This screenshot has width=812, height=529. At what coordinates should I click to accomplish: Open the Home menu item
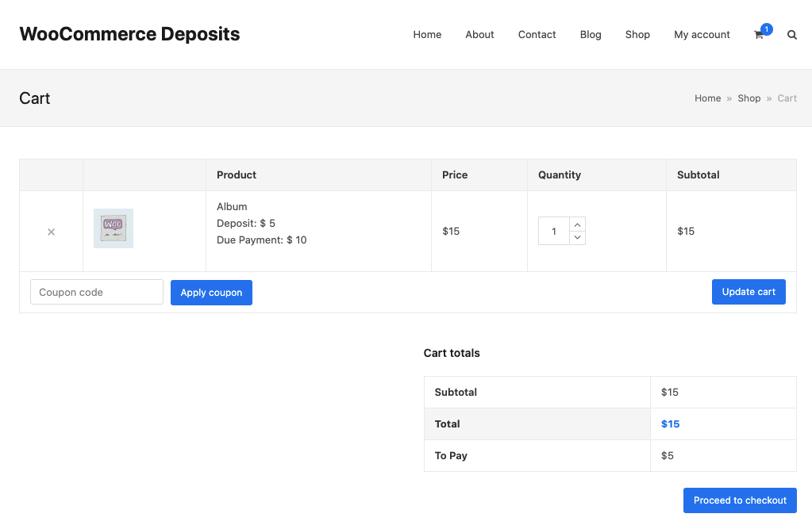pos(427,35)
